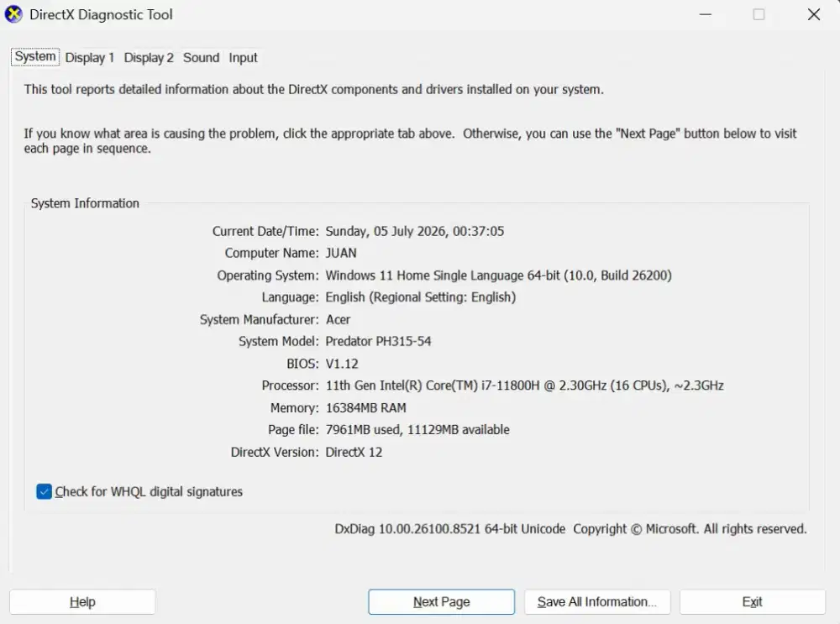
Task: Click the manufacturer value Acer
Action: 338,320
